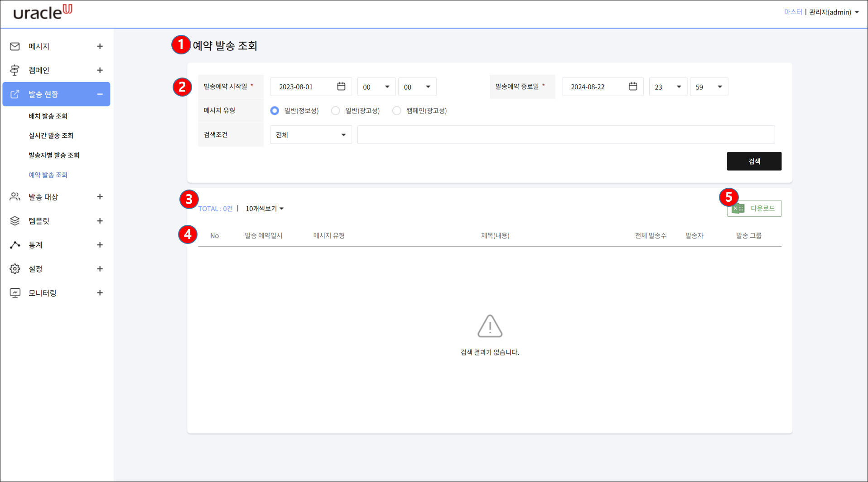Screen dimensions: 868x482
Task: Open end hour dropdown showing 23
Action: pyautogui.click(x=668, y=87)
